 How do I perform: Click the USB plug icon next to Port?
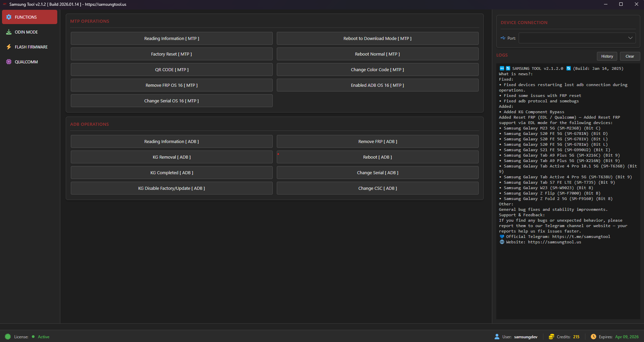503,38
